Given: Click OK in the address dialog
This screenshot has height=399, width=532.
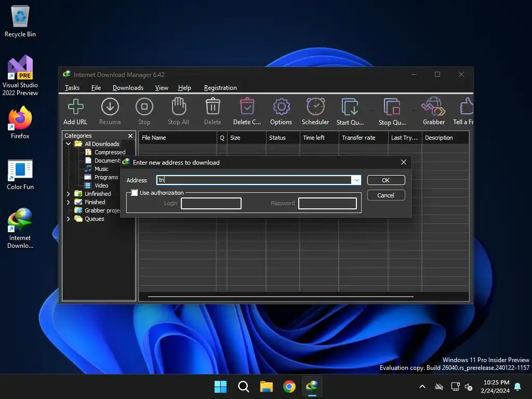Looking at the screenshot, I should (386, 180).
